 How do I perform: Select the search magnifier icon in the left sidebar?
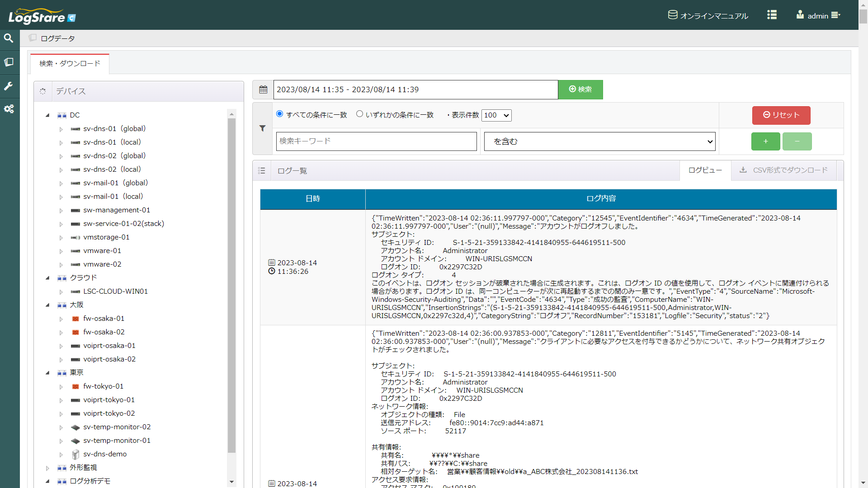tap(9, 38)
